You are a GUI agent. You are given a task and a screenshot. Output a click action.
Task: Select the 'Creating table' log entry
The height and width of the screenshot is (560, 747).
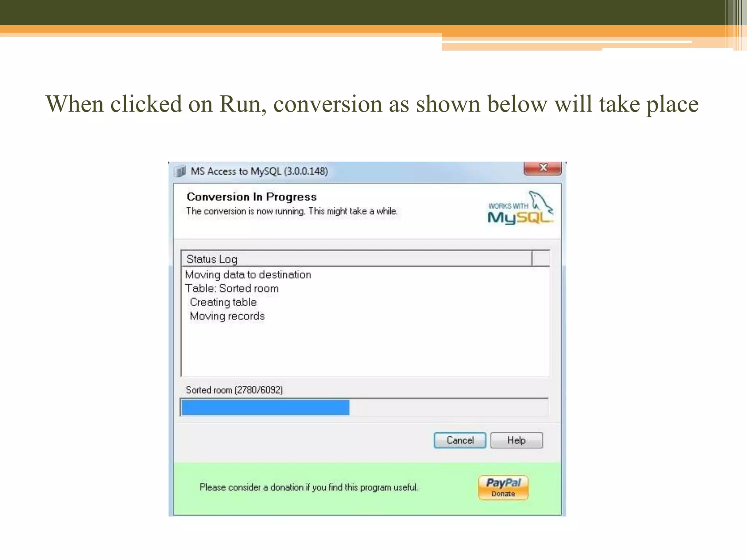coord(223,302)
